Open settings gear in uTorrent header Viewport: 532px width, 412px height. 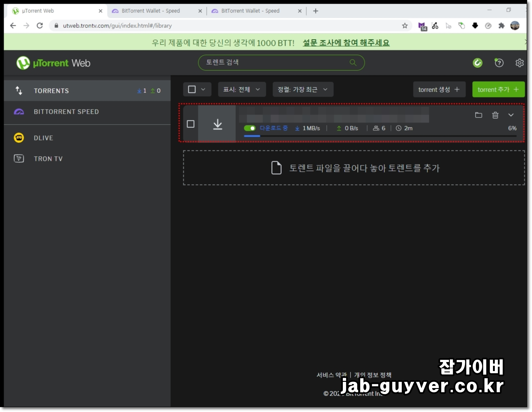tap(519, 63)
